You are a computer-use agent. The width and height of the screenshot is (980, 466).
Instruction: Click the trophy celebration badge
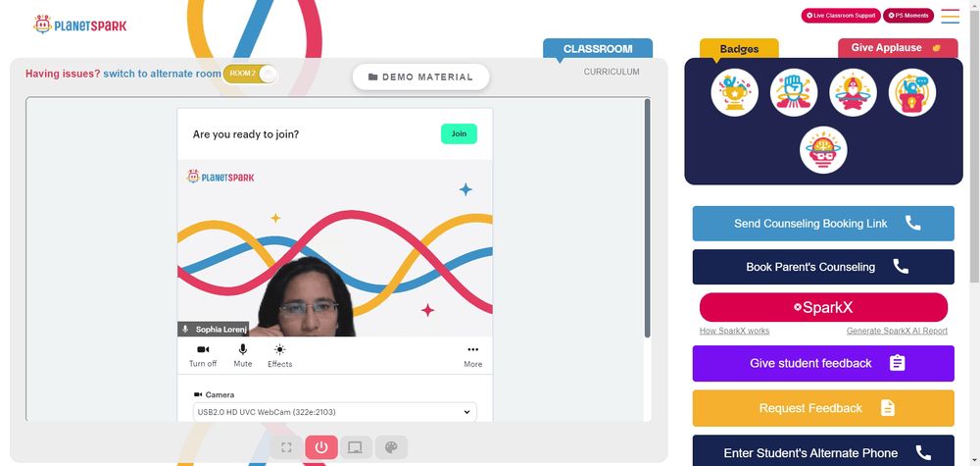pos(734,92)
